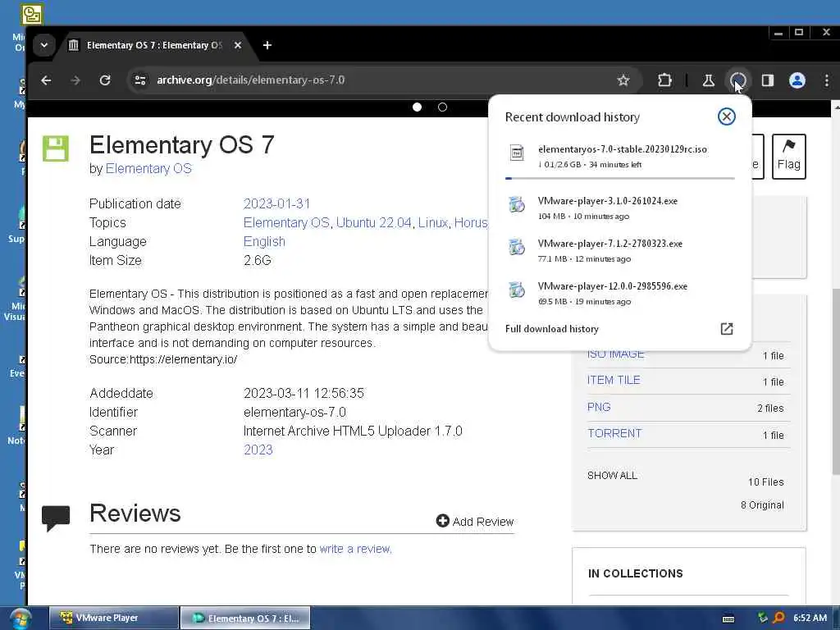Click the green floppy software icon
840x630 pixels.
pos(56,148)
